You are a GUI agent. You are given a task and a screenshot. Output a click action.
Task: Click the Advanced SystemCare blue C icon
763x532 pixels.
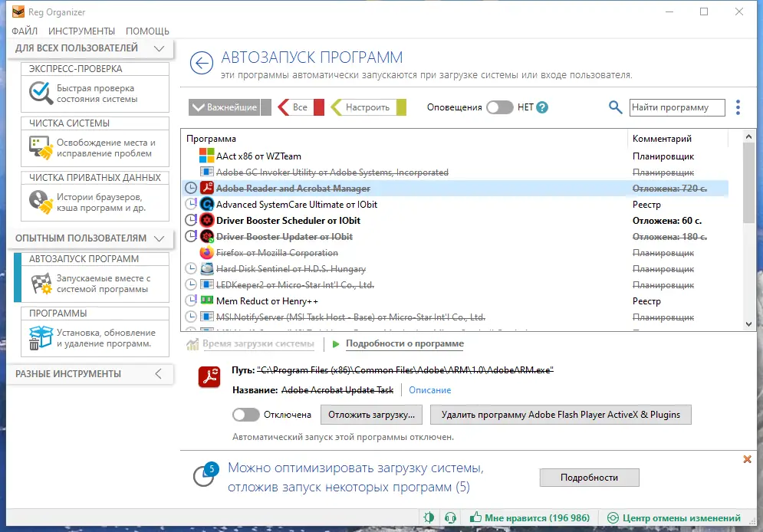coord(207,204)
